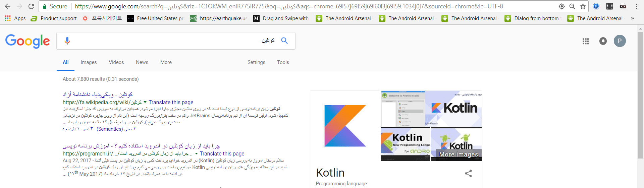Open the Chrome three-dot menu
Image resolution: width=644 pixels, height=188 pixels.
pyautogui.click(x=636, y=6)
